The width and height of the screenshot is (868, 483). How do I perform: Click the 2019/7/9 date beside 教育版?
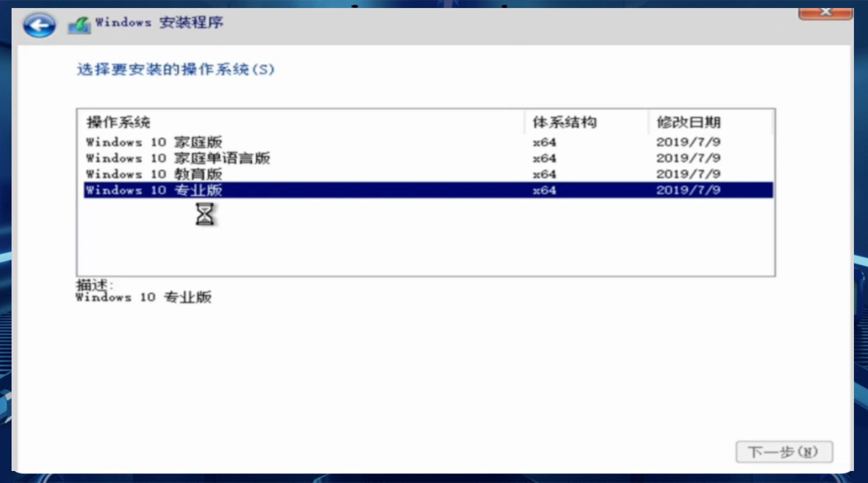point(689,174)
